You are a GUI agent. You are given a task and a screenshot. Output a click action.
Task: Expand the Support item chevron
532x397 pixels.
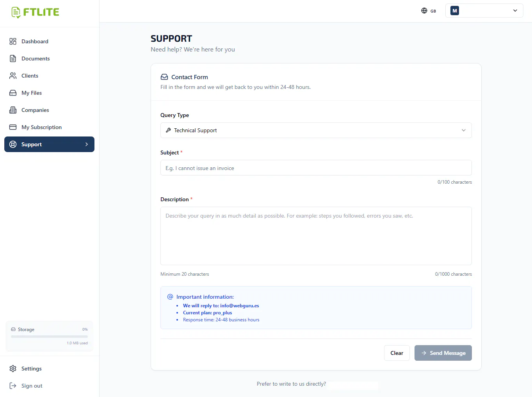(x=87, y=144)
